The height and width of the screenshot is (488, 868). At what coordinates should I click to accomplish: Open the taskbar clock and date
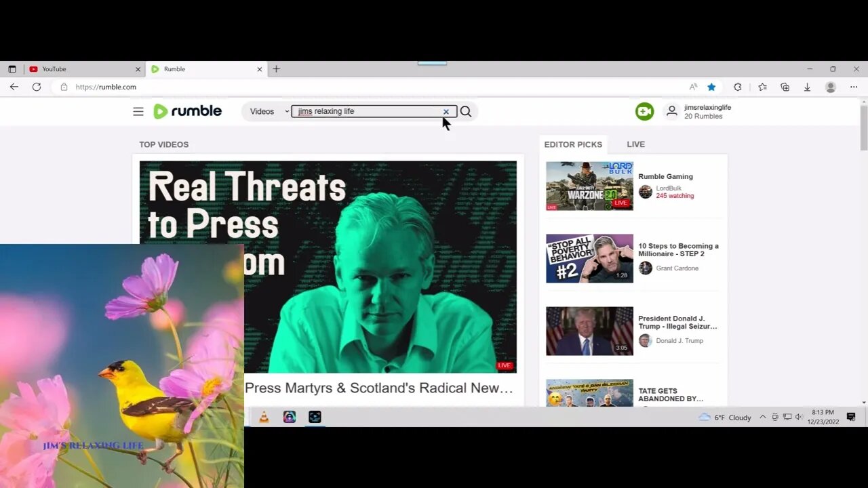(x=823, y=417)
